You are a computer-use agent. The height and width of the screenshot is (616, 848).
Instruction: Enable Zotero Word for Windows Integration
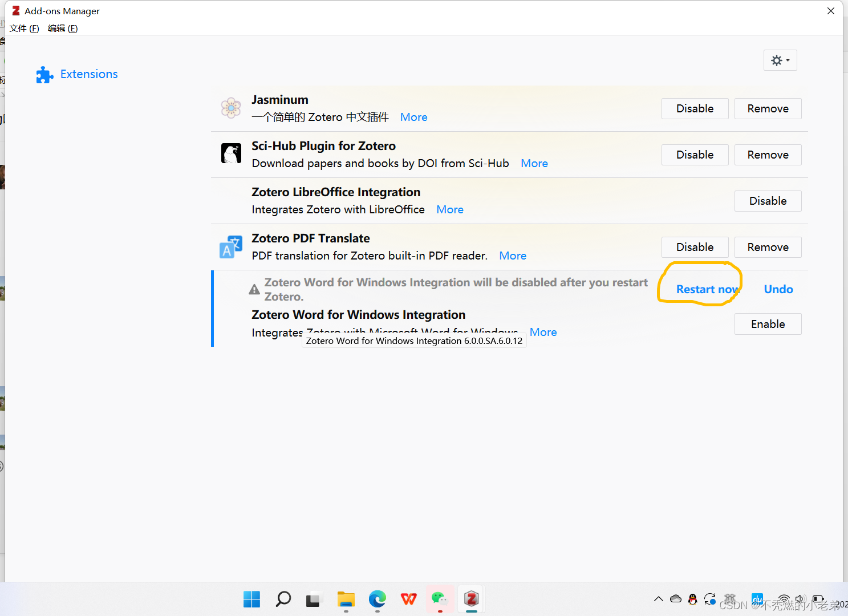pos(768,324)
